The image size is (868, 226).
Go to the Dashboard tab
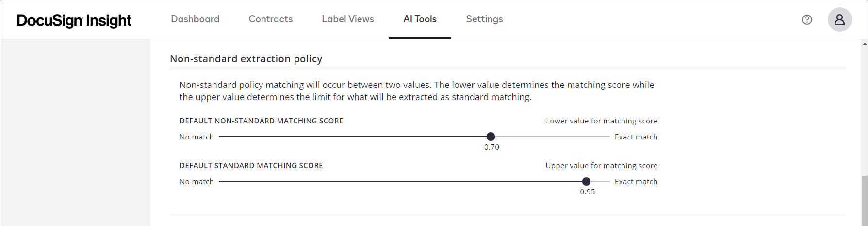coord(195,19)
